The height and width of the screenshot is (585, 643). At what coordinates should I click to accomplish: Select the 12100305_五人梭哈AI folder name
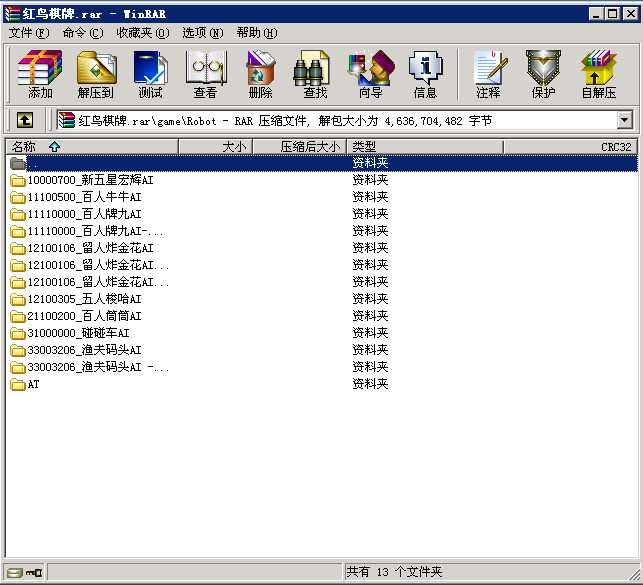pos(84,300)
